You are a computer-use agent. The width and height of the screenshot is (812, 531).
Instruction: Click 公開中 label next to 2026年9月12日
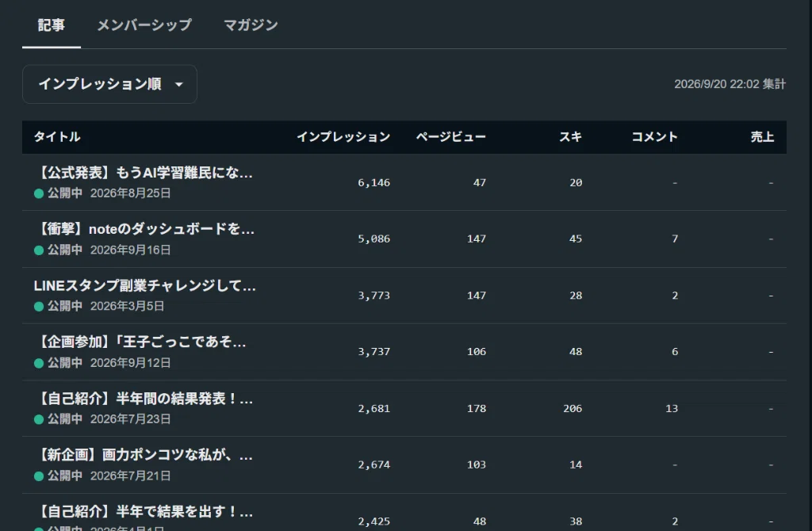click(x=65, y=363)
